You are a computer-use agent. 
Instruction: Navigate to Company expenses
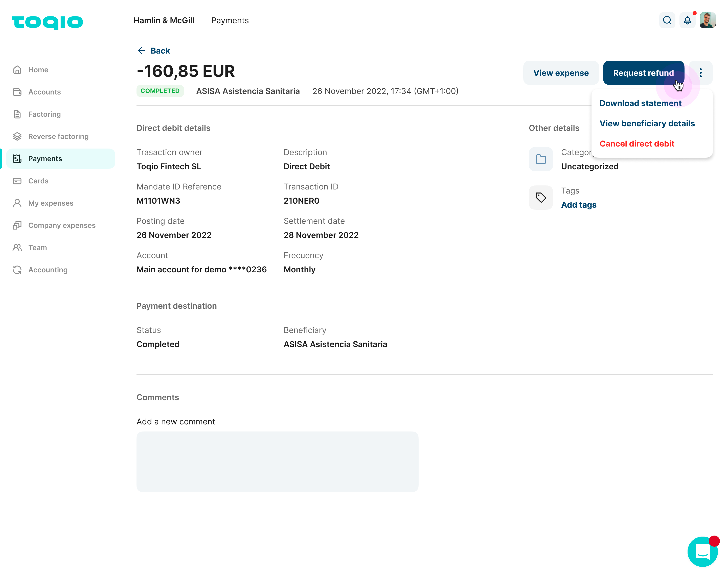(62, 225)
